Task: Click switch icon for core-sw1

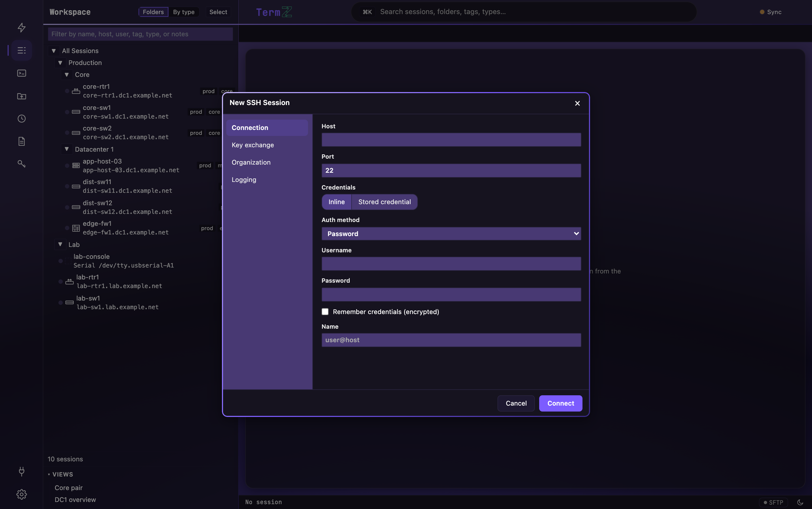Action: click(x=76, y=112)
